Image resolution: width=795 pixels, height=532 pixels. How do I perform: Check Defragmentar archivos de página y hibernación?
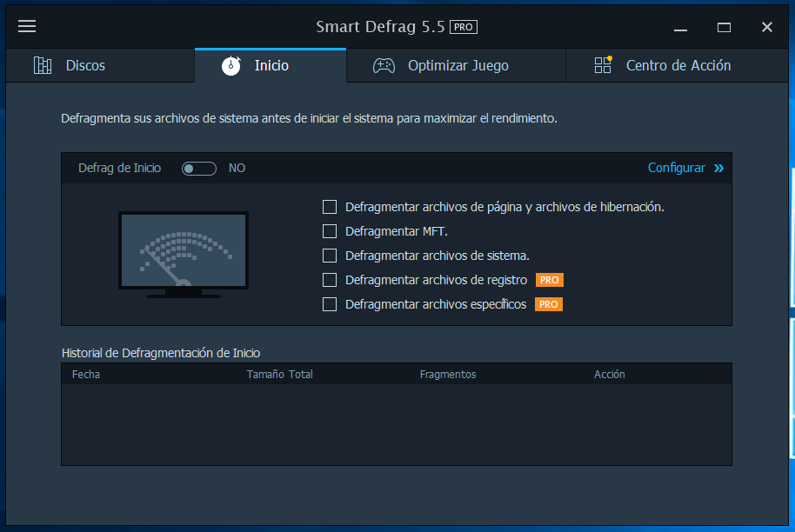(x=330, y=207)
